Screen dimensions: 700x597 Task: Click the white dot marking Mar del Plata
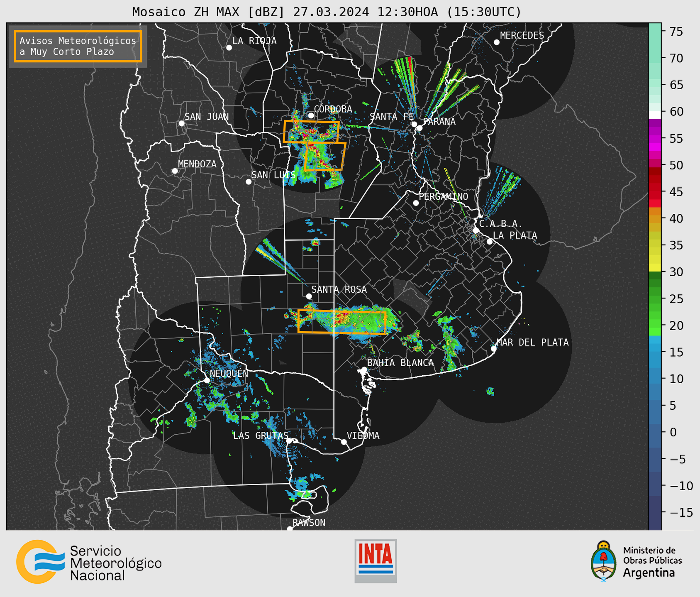tap(494, 349)
